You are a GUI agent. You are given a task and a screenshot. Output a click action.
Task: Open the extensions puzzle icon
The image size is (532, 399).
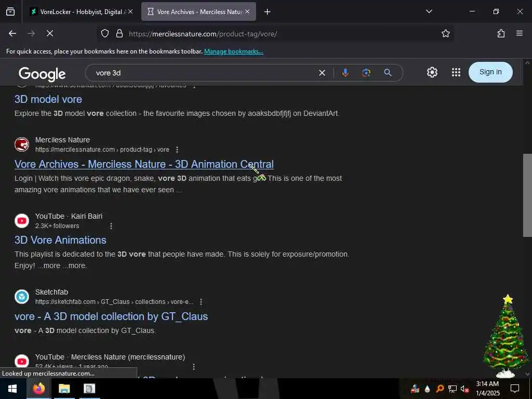pyautogui.click(x=501, y=33)
